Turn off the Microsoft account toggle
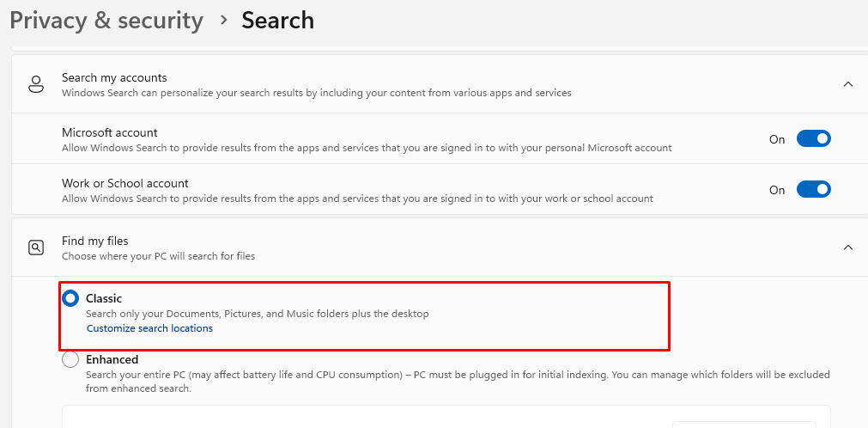 click(813, 139)
